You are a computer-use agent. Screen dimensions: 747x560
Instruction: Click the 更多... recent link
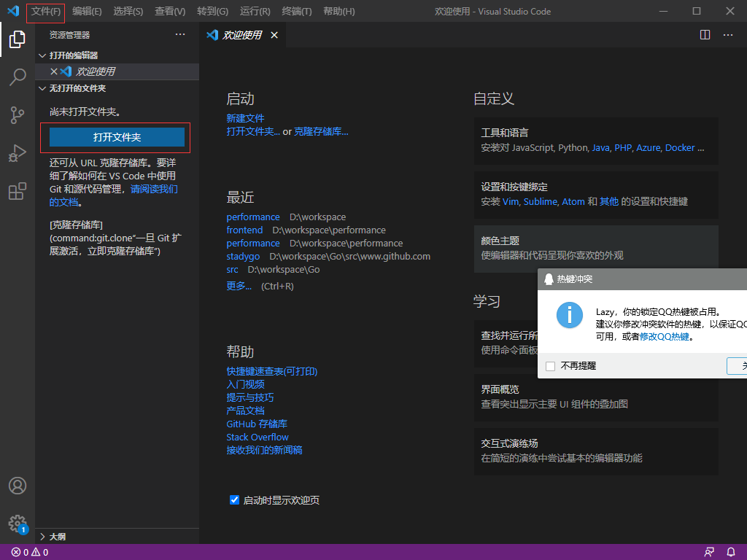(x=239, y=286)
